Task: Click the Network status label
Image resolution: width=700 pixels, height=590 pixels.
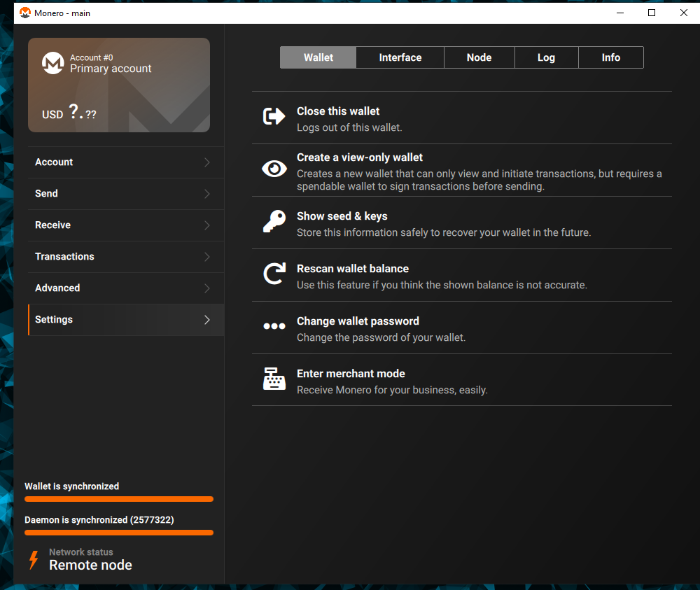Action: [80, 552]
